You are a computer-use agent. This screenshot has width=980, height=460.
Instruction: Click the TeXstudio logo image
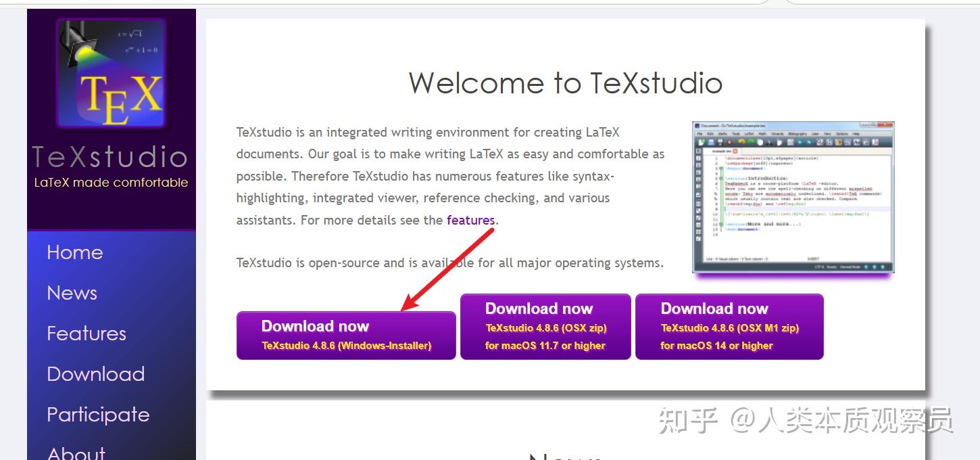(x=110, y=73)
